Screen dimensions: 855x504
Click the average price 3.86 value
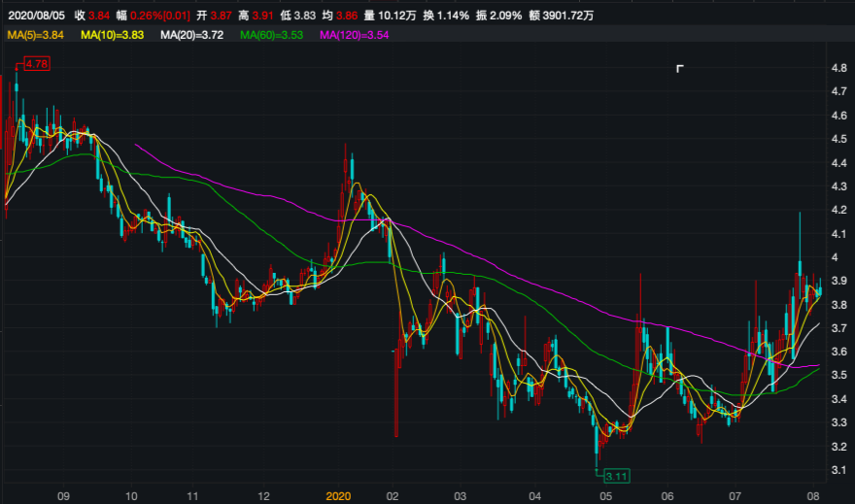pos(348,16)
